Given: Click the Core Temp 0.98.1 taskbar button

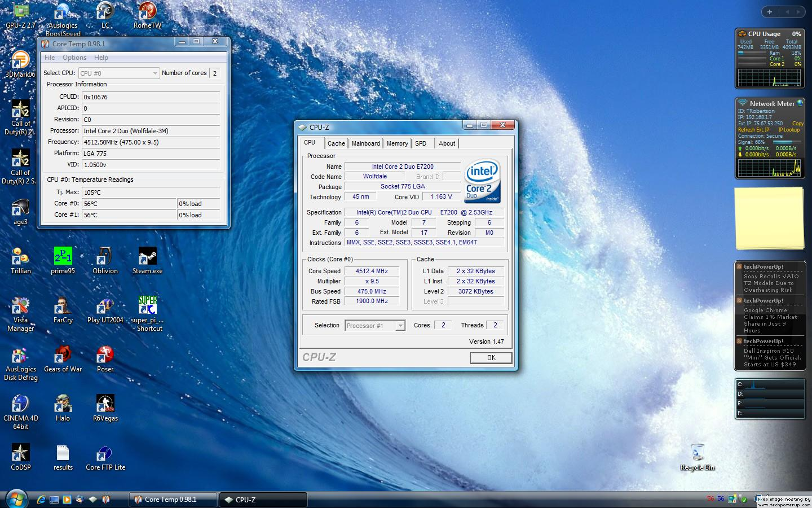Looking at the screenshot, I should click(x=174, y=500).
